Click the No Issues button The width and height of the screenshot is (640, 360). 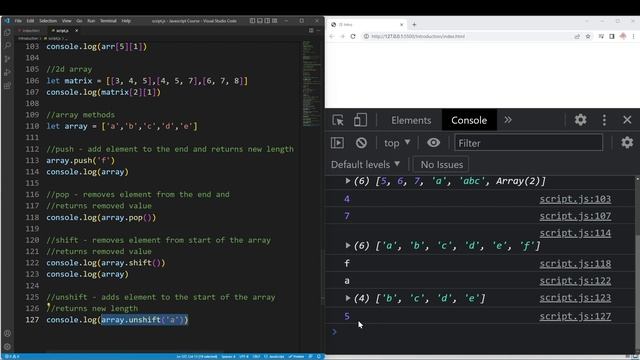[441, 164]
